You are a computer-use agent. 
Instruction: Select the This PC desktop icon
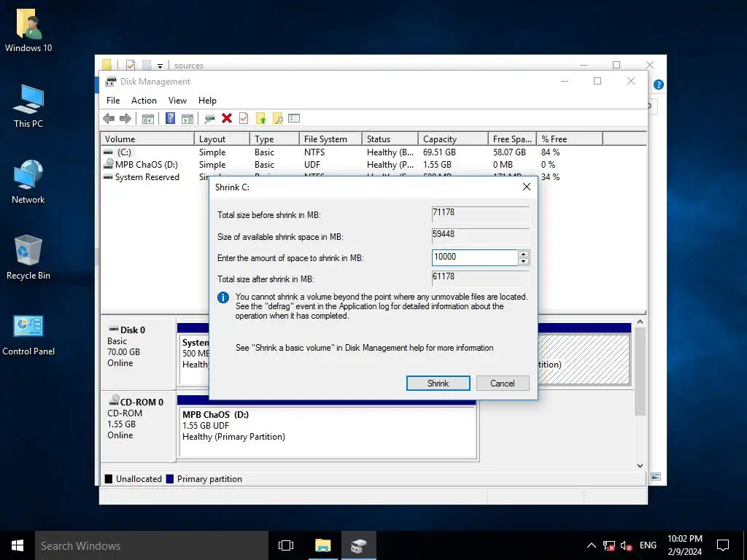(28, 106)
